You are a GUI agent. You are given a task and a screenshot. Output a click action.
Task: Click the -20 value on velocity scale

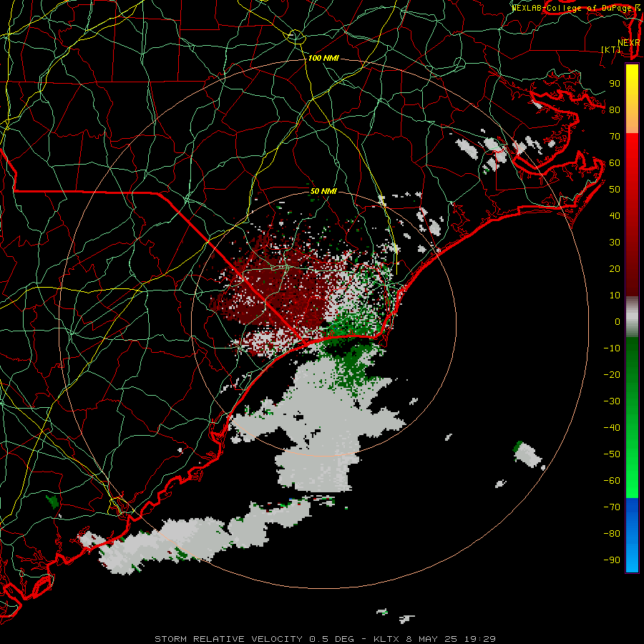pyautogui.click(x=612, y=375)
